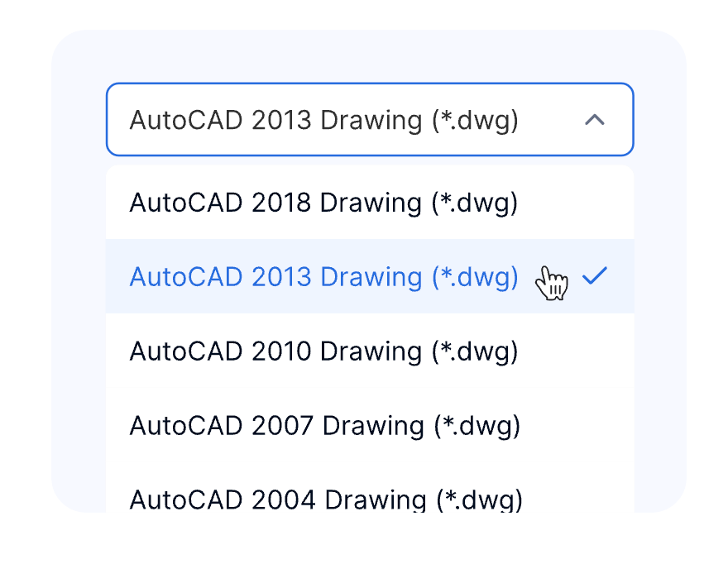
Task: Choose AutoCAD 2010 Drawing (*.dwg) format
Action: coord(370,351)
